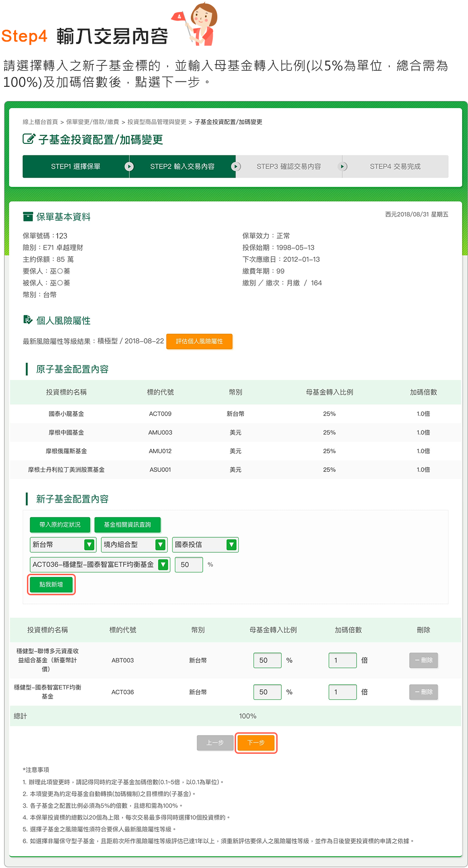Image resolution: width=468 pixels, height=868 pixels.
Task: Click the arrow circle after STEP3 確認交易內容
Action: coord(342,166)
